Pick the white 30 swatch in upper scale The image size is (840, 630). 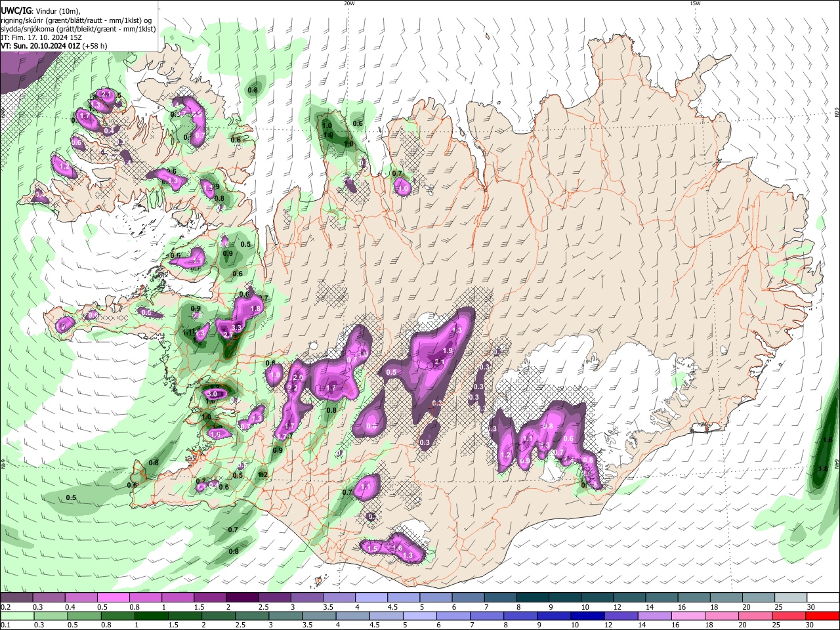(x=823, y=597)
